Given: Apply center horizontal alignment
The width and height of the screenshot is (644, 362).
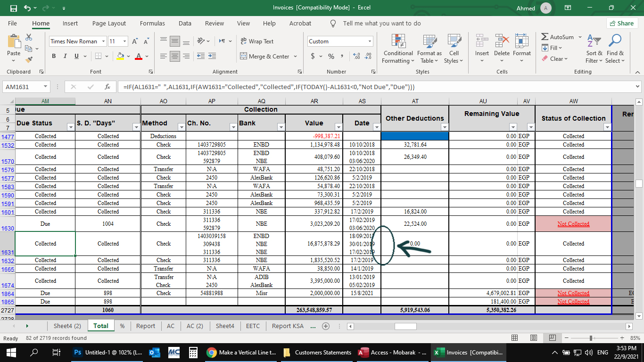Looking at the screenshot, I should 175,56.
